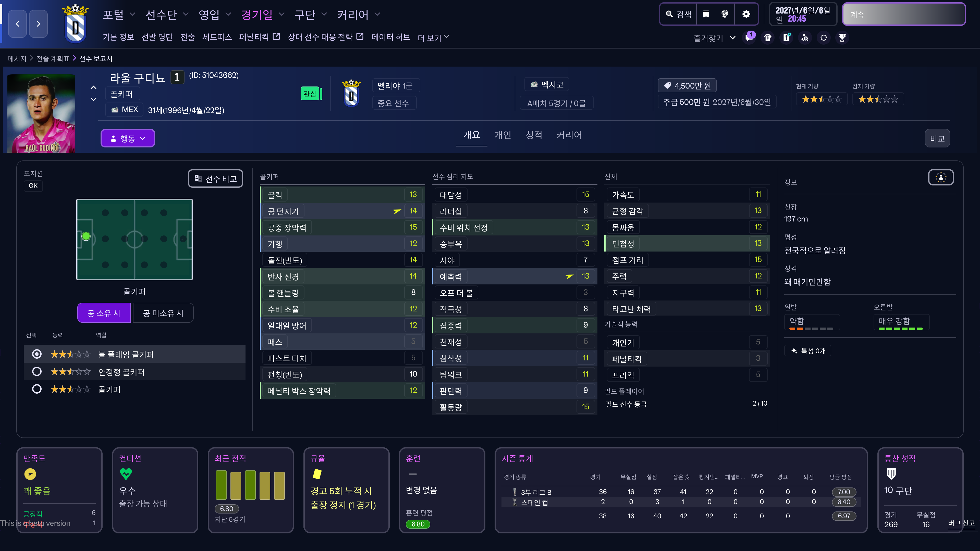980x551 pixels.
Task: Open the scouting person-search icon
Action: (805, 38)
